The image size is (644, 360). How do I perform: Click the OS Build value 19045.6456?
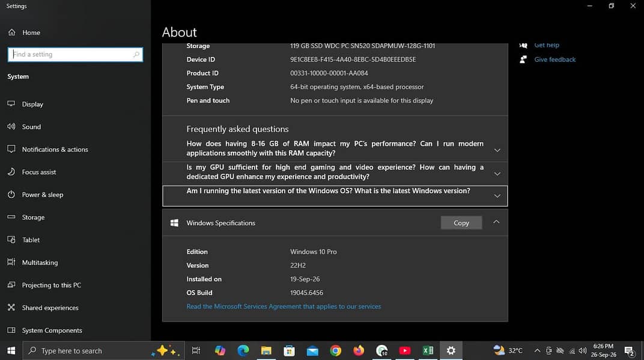click(306, 293)
